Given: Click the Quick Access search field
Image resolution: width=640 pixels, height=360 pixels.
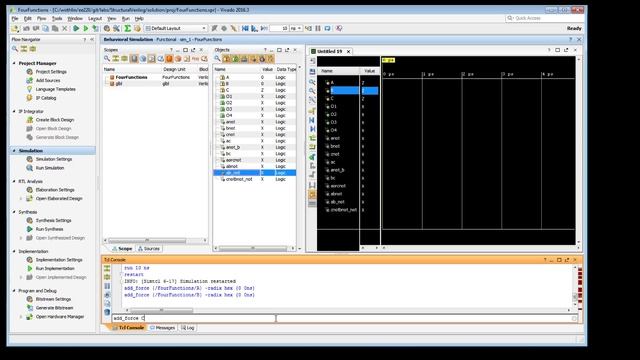Looking at the screenshot, I should pyautogui.click(x=544, y=18).
